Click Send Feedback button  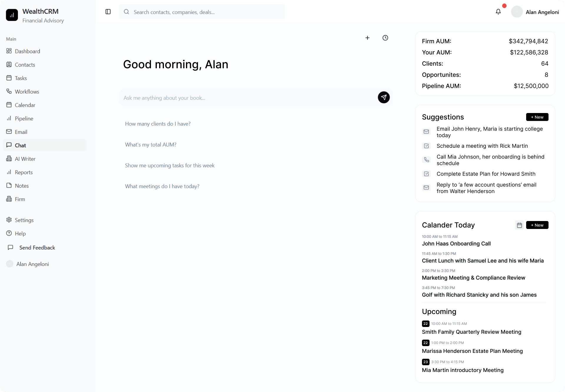coord(37,248)
